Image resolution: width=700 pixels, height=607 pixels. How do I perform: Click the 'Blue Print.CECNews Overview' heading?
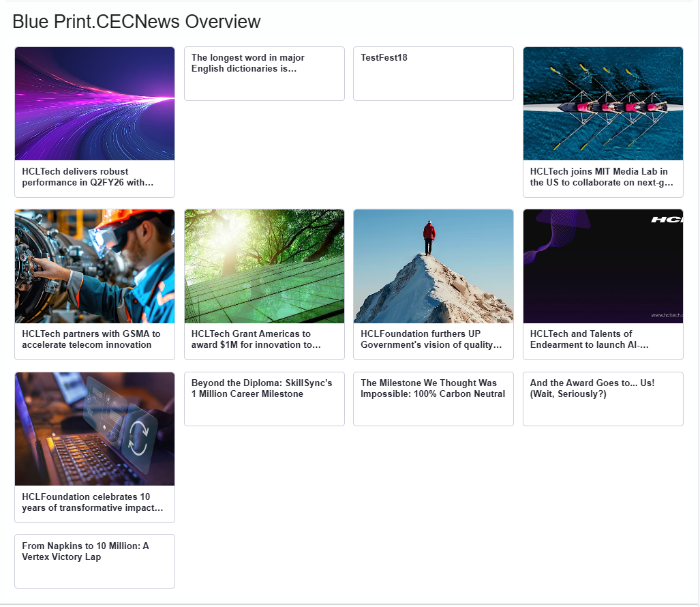pyautogui.click(x=136, y=21)
